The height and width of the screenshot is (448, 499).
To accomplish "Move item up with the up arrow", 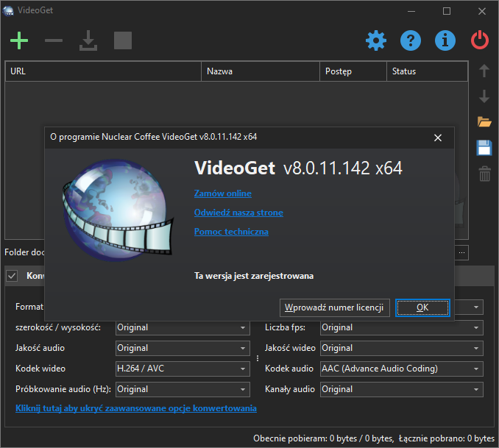I will click(484, 71).
